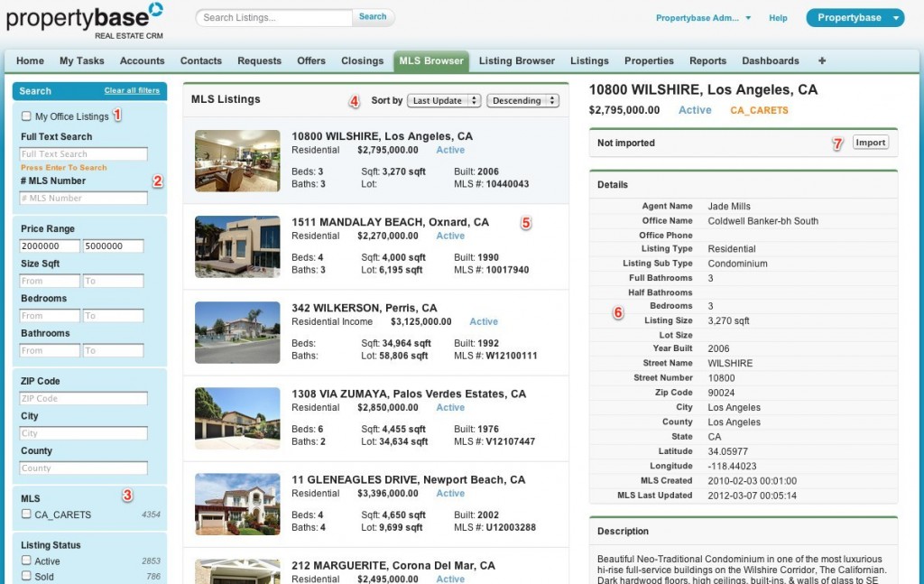
Task: Select the 342 WILKERSON, Perris title
Action: (x=365, y=308)
